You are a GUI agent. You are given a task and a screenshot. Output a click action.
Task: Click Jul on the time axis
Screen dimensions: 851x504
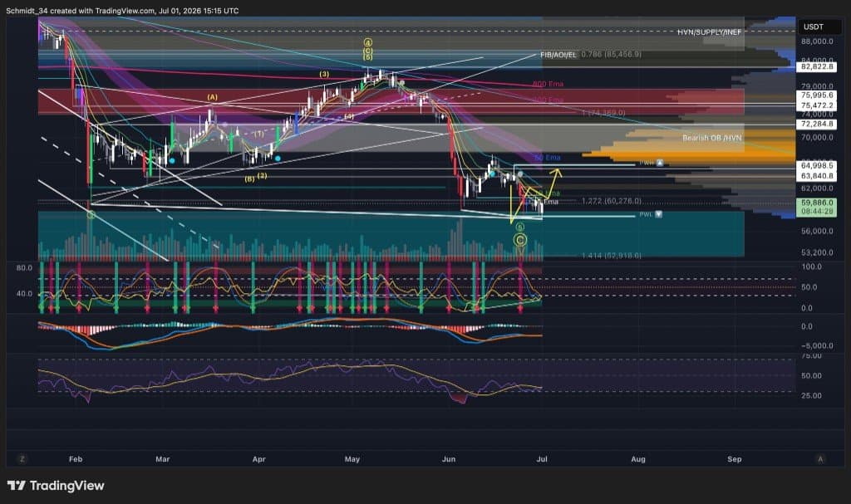click(542, 459)
